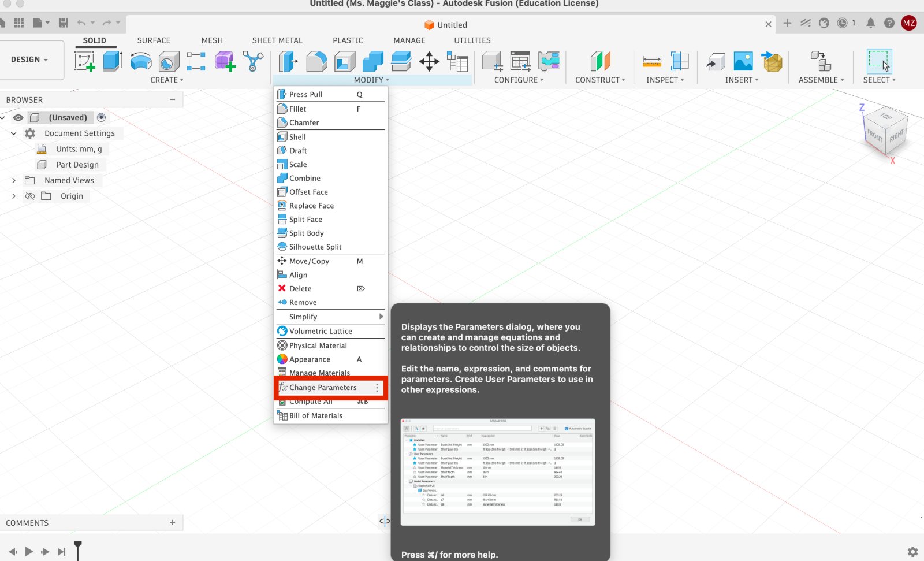Click the Save icon
Screen dimensions: 924x561
pos(64,23)
